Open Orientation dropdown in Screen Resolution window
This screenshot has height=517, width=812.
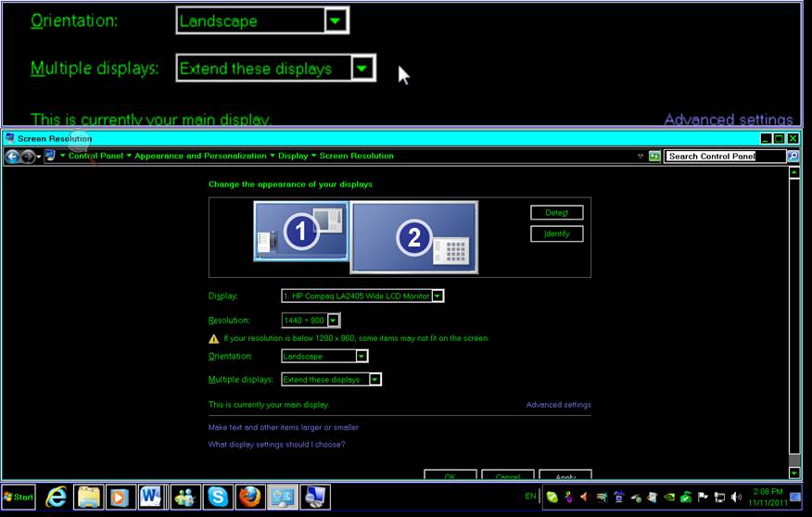pos(324,356)
